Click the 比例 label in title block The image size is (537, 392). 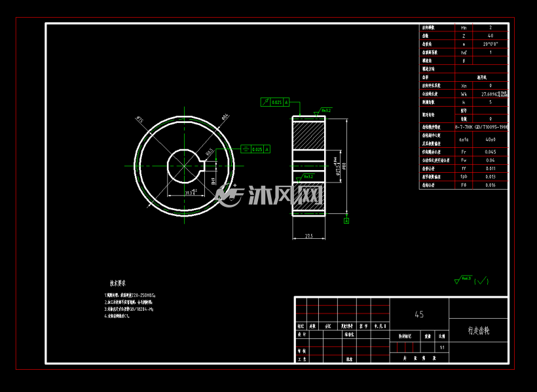pos(442,336)
